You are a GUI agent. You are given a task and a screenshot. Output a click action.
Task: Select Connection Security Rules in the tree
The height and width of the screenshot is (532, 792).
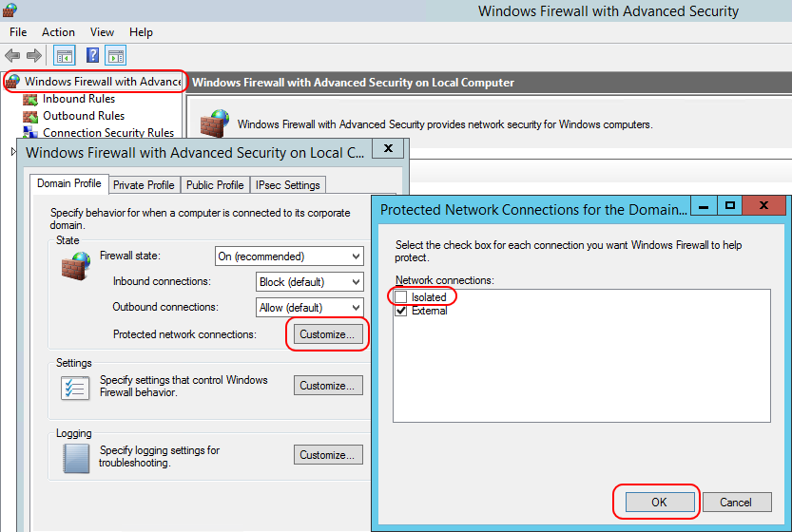click(108, 133)
